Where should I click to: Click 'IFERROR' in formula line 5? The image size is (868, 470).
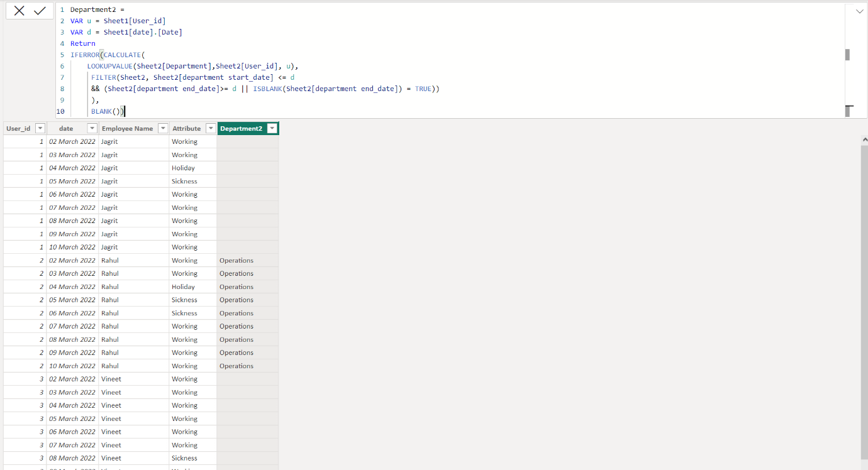(85, 55)
